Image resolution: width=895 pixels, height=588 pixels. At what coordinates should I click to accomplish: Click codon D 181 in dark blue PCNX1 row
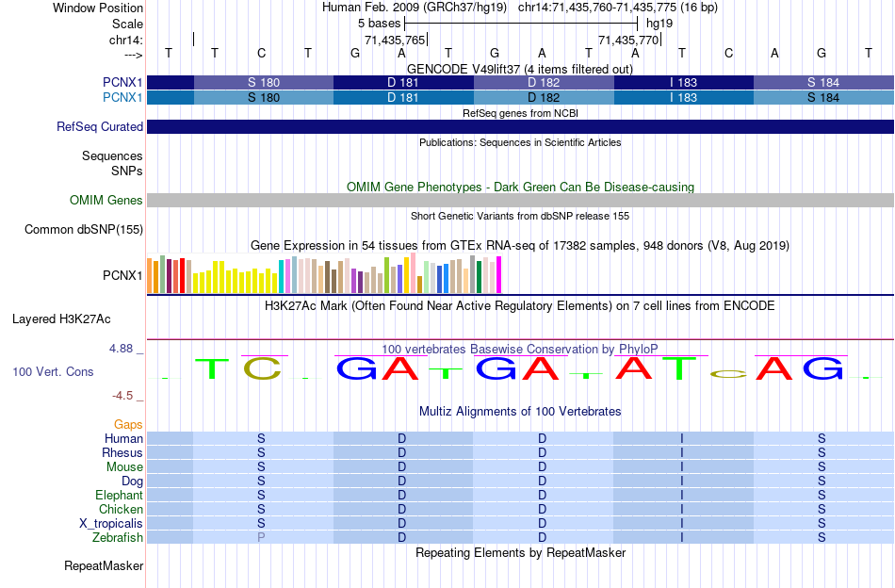pos(403,82)
